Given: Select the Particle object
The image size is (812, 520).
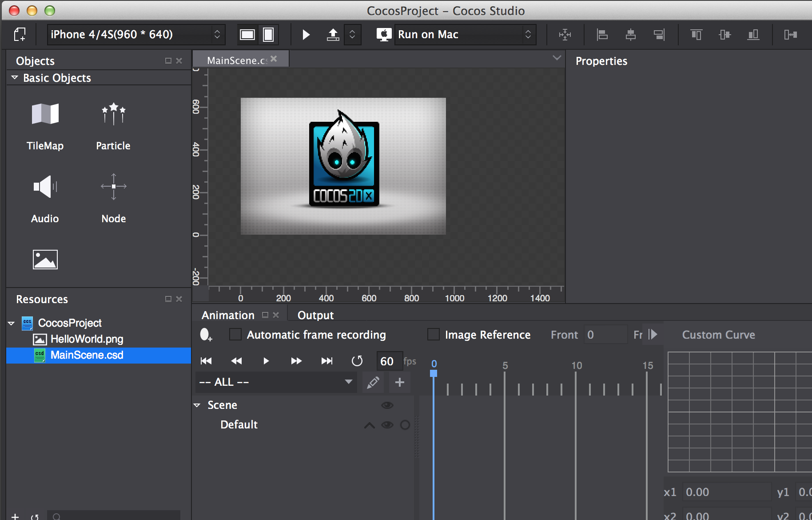Looking at the screenshot, I should tap(113, 126).
